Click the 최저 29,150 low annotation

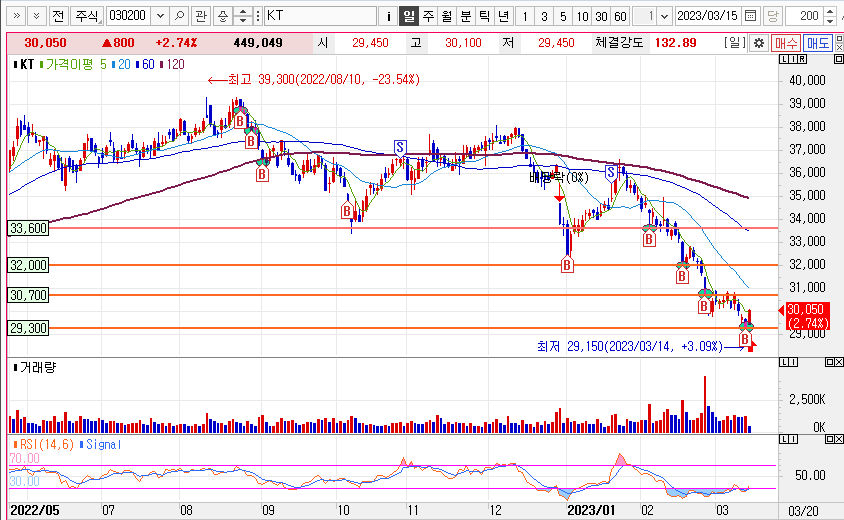click(x=640, y=346)
